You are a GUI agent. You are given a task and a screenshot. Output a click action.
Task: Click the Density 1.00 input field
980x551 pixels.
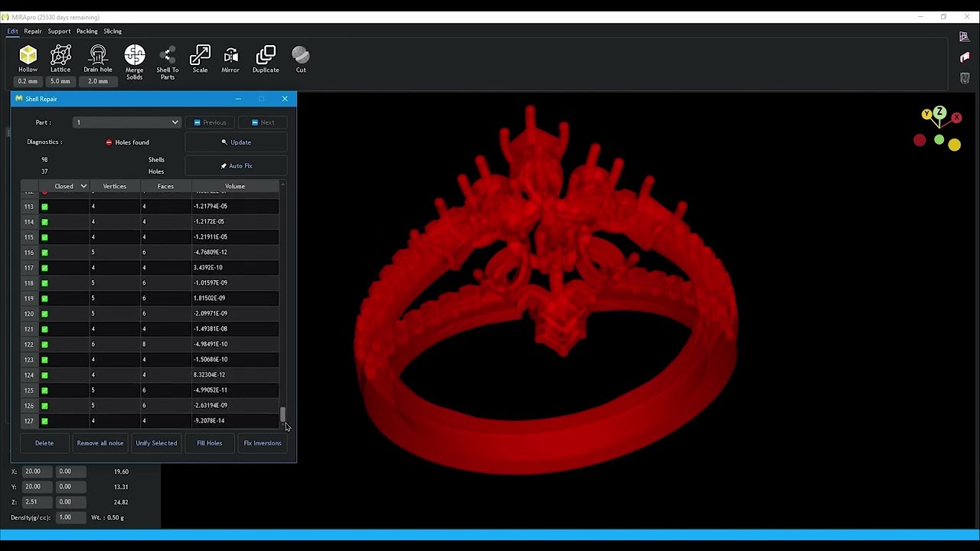70,517
